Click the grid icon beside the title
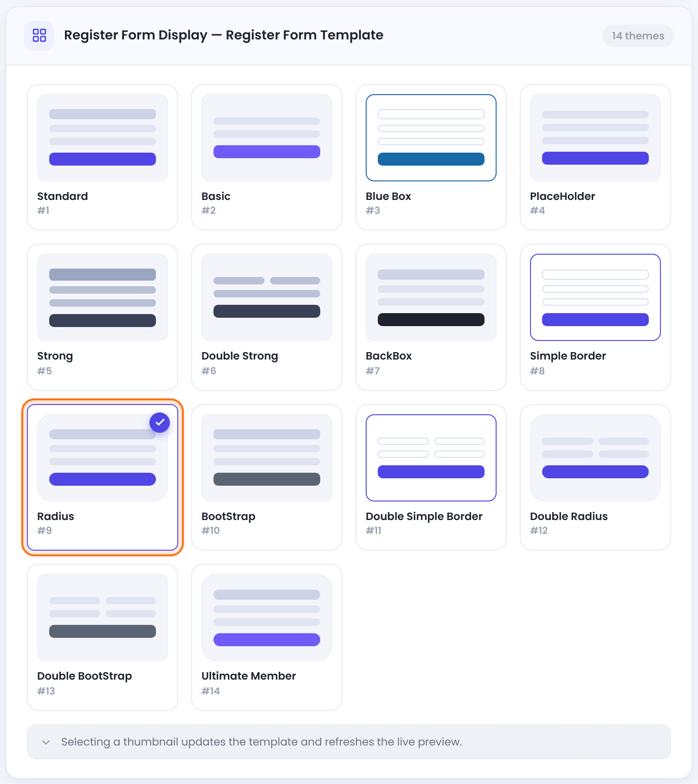This screenshot has width=698, height=784. [39, 35]
